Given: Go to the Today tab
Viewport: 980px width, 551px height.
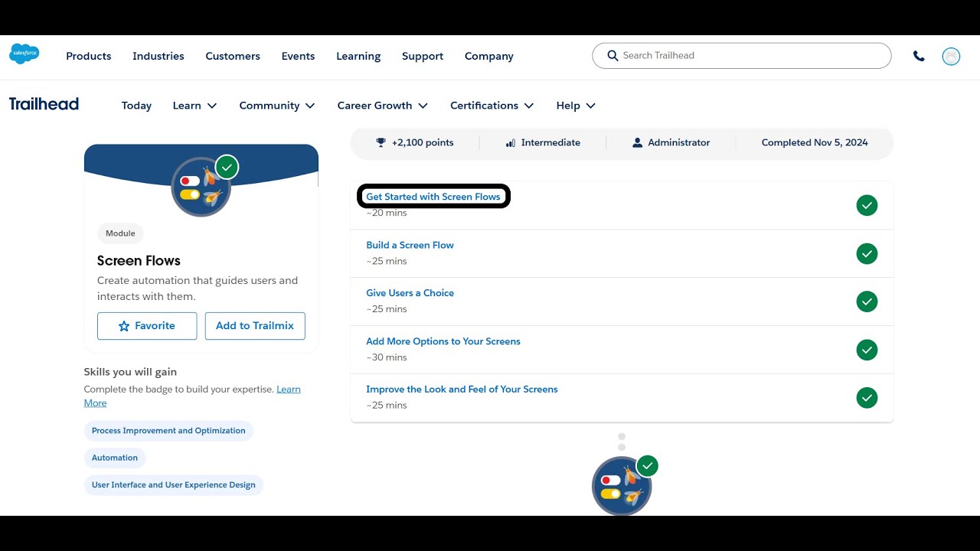Looking at the screenshot, I should pyautogui.click(x=136, y=106).
